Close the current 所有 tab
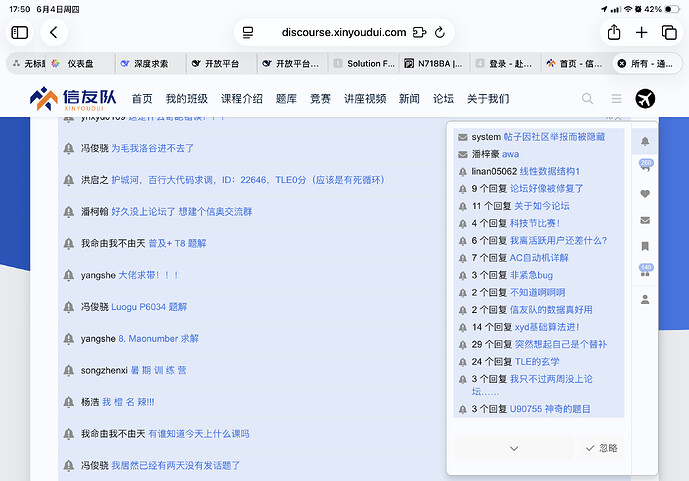Image resolution: width=689 pixels, height=481 pixels. tap(622, 64)
